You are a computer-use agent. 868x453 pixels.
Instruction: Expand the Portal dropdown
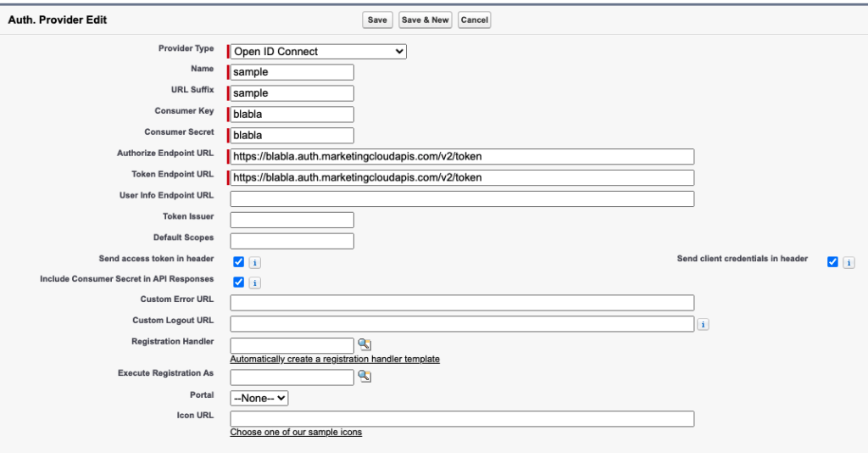[x=259, y=398]
